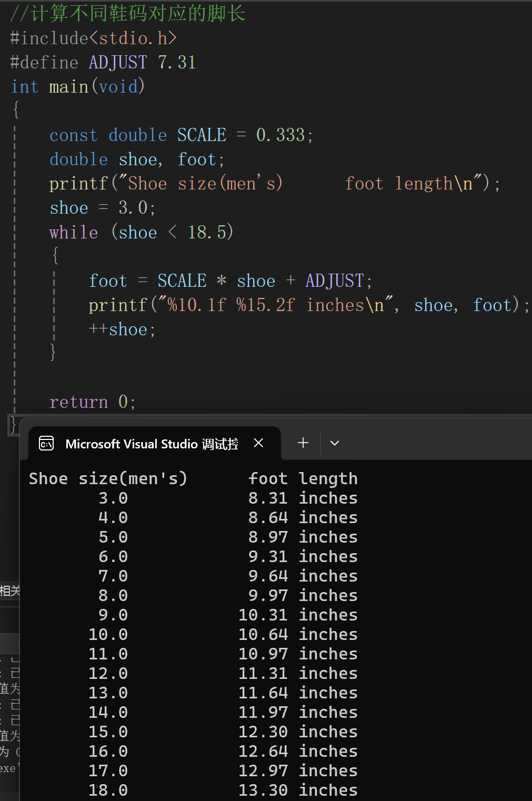Click the main function name
532x801 pixels.
(68, 87)
